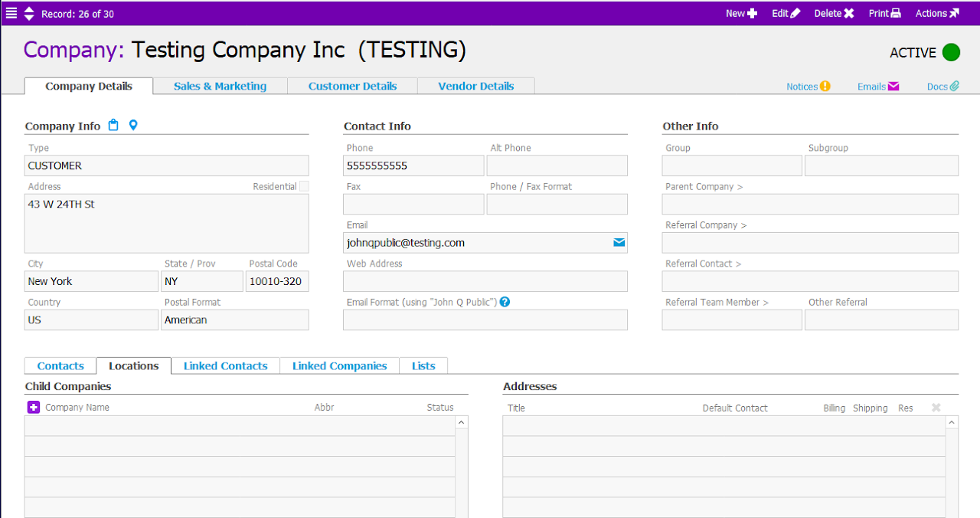Click the Country field
The height and width of the screenshot is (518, 980).
91,320
